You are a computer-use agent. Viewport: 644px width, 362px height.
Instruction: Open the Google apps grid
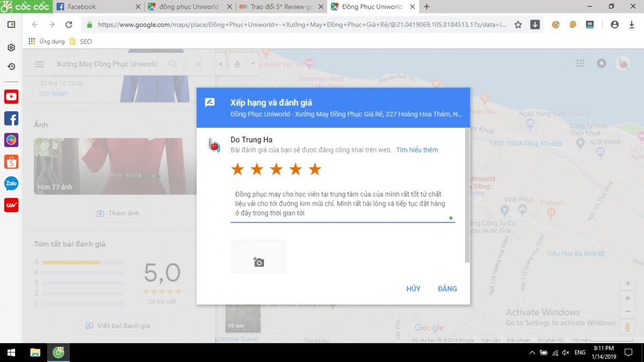point(580,63)
